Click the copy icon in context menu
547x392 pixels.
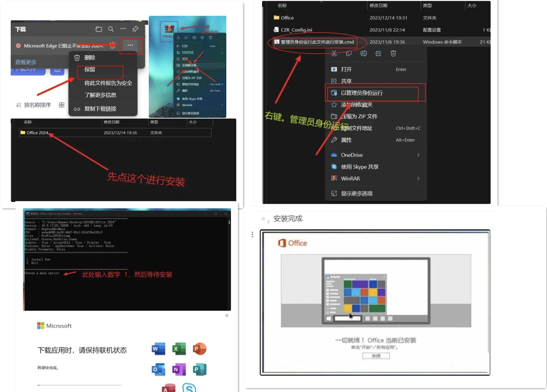[349, 54]
